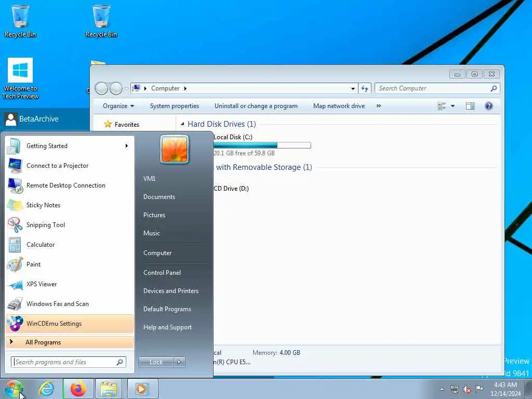
Task: Open Firefox from taskbar
Action: 78,389
